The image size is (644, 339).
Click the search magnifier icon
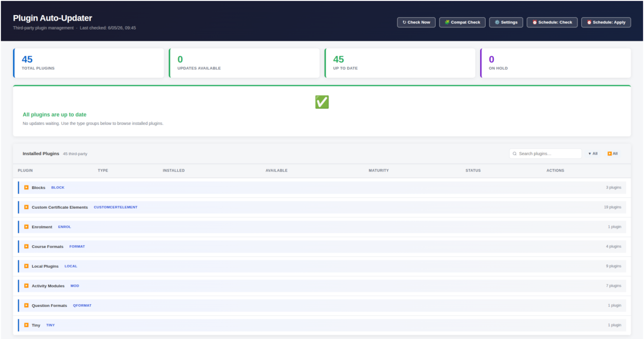515,153
